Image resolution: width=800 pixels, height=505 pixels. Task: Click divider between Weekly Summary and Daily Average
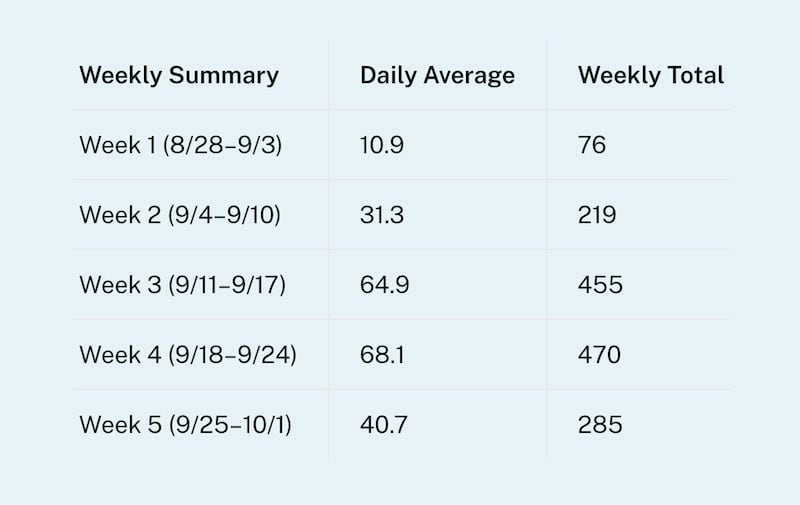tap(328, 250)
